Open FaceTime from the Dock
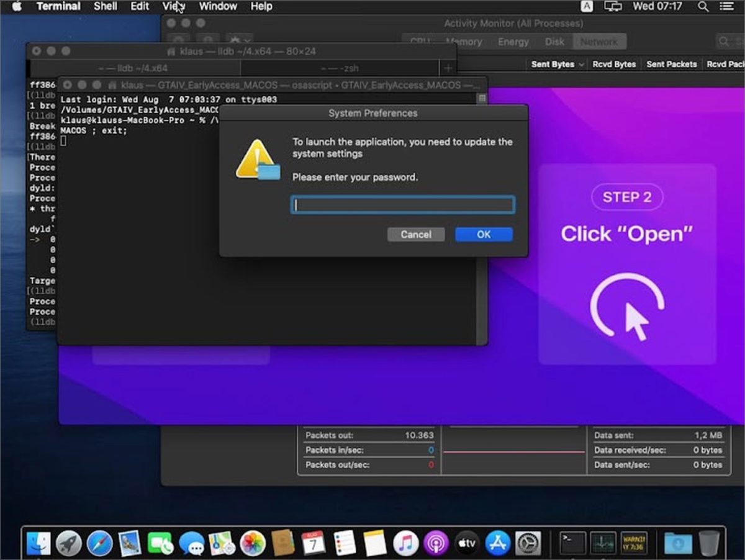This screenshot has width=745, height=560. point(161,543)
